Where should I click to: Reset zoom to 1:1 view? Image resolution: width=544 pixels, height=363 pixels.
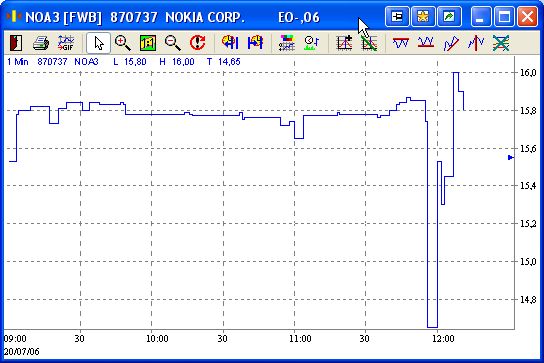pyautogui.click(x=148, y=43)
